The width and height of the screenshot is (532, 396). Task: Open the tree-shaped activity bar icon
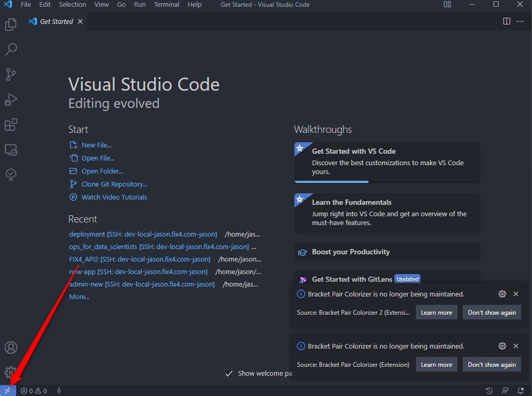click(x=11, y=175)
